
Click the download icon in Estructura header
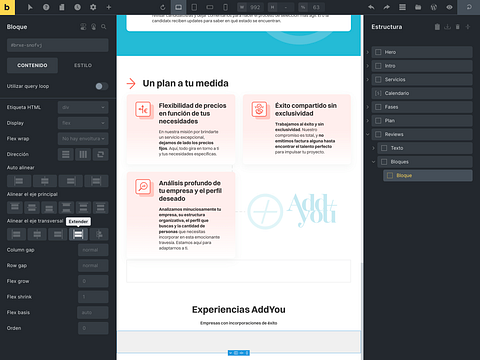[447, 27]
